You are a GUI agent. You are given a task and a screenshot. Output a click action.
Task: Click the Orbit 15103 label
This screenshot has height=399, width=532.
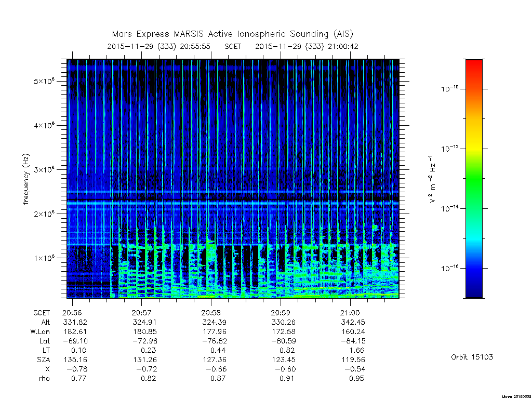tap(472, 357)
